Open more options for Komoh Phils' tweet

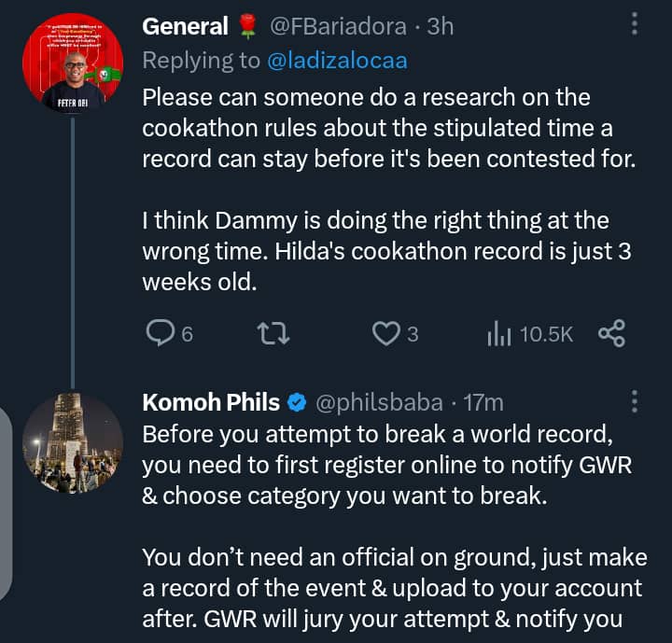(636, 401)
